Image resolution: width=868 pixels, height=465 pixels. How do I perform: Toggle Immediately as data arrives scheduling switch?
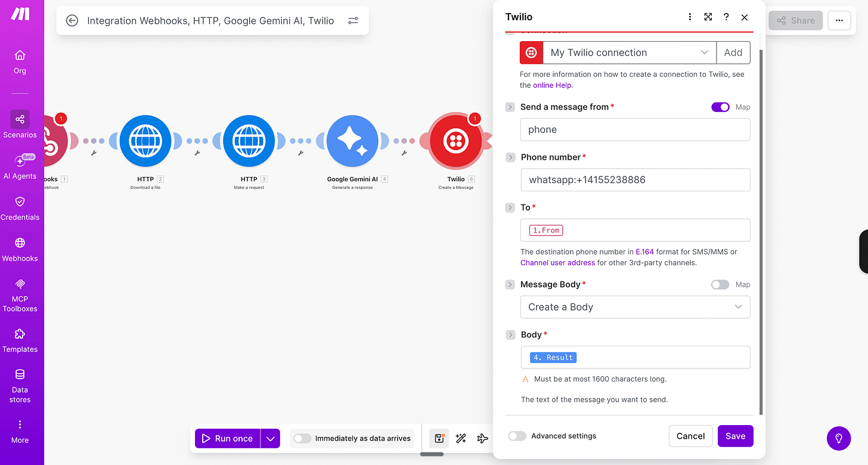(x=302, y=439)
